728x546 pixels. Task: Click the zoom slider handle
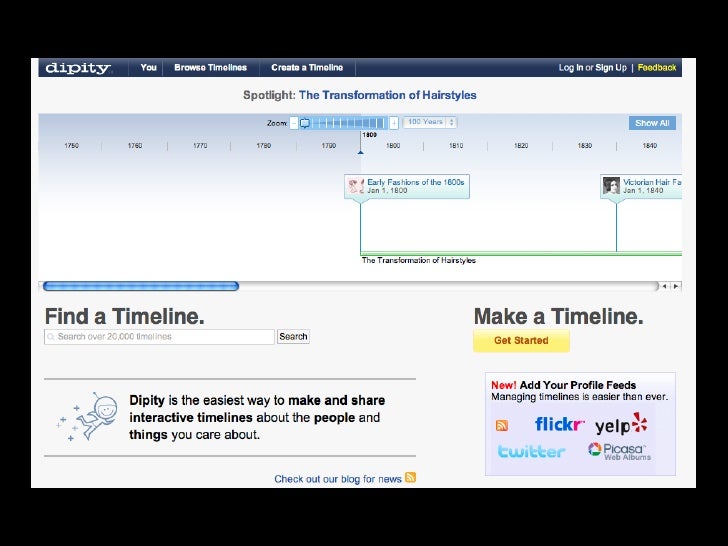tap(305, 123)
